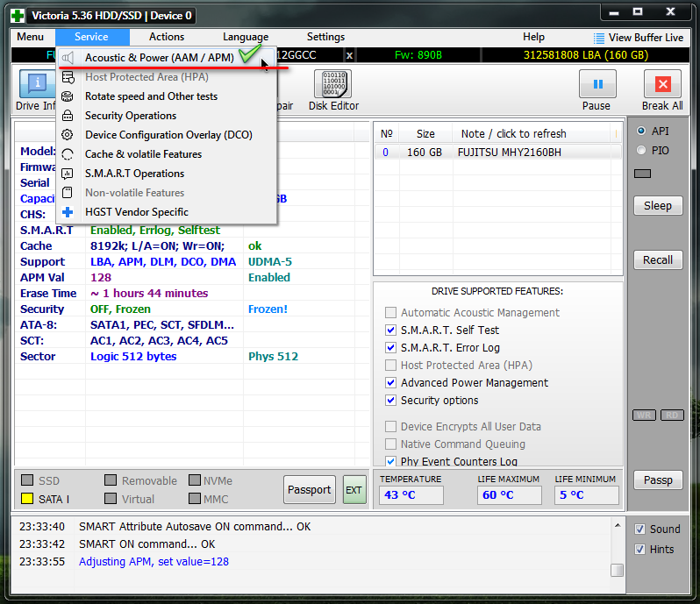This screenshot has width=700, height=604.
Task: Click the blue plus HGST Vendor icon
Action: pos(68,212)
